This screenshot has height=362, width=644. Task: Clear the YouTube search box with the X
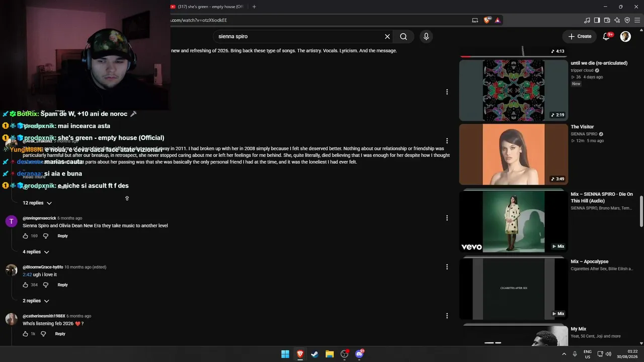[x=387, y=36]
